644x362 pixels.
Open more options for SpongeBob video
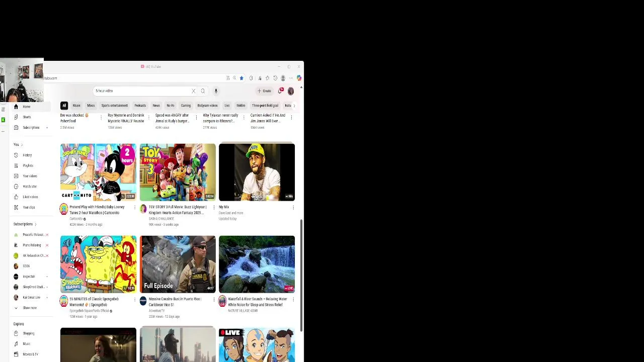(134, 299)
